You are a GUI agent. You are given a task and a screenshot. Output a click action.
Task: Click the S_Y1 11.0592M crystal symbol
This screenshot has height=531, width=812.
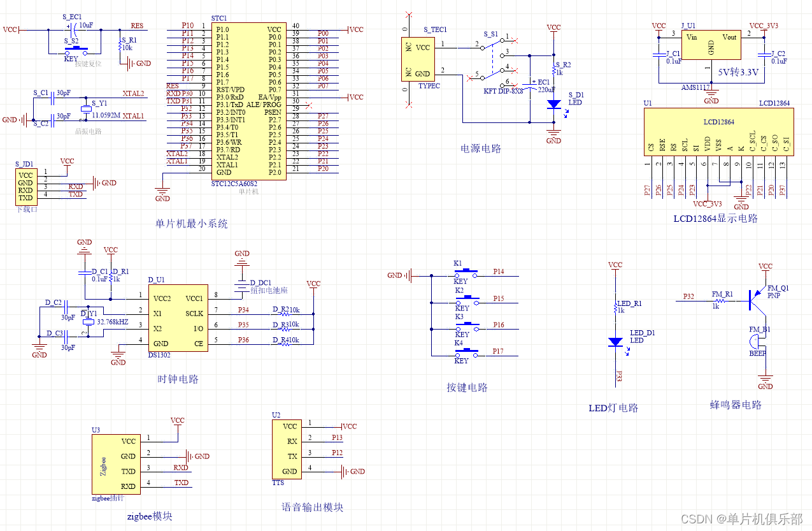[87, 108]
